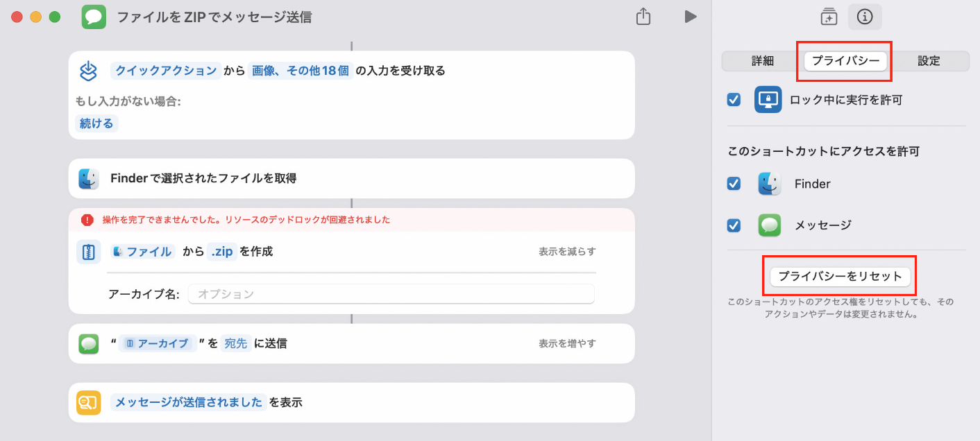Screen dimensions: 980x441
Task: Click the info details icon
Action: click(x=865, y=17)
